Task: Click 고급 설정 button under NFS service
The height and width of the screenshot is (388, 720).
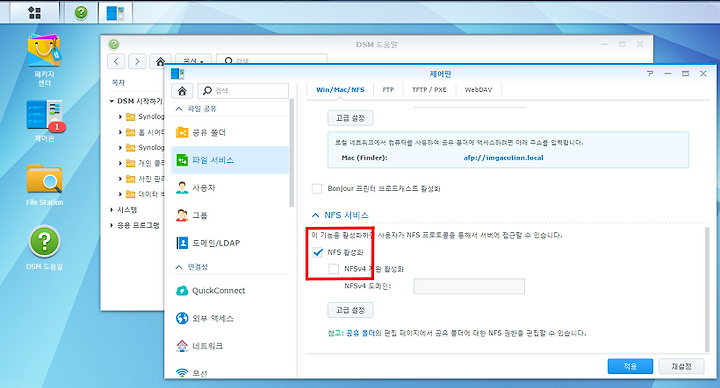Action: point(350,310)
